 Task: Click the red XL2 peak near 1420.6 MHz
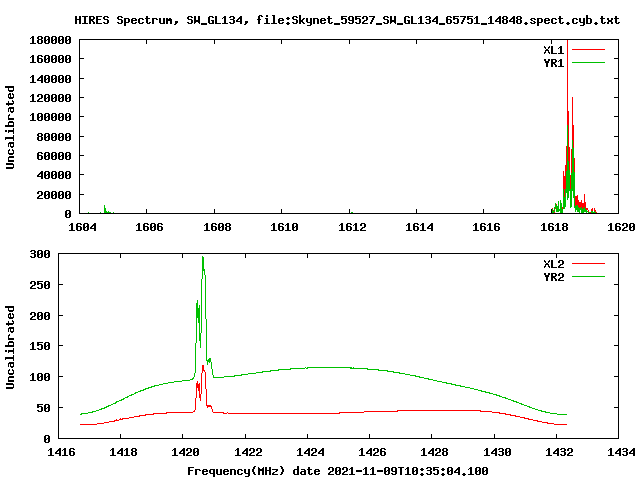(203, 384)
